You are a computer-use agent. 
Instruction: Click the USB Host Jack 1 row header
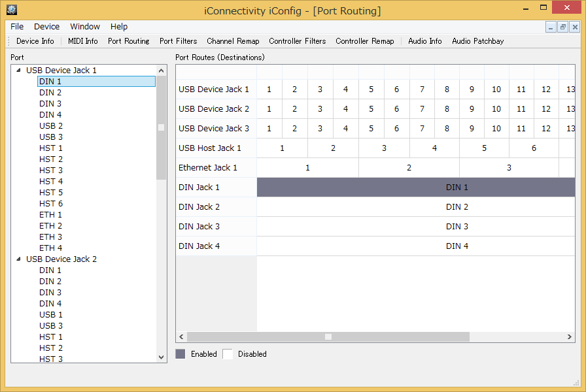(x=216, y=148)
